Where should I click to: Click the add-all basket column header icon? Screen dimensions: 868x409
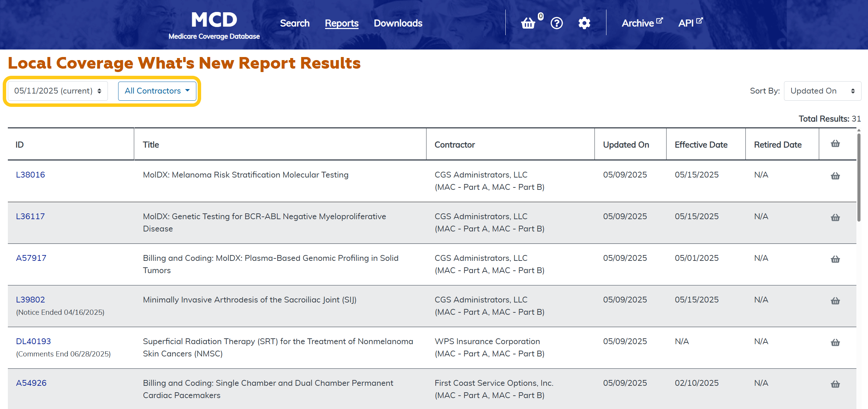(x=835, y=144)
